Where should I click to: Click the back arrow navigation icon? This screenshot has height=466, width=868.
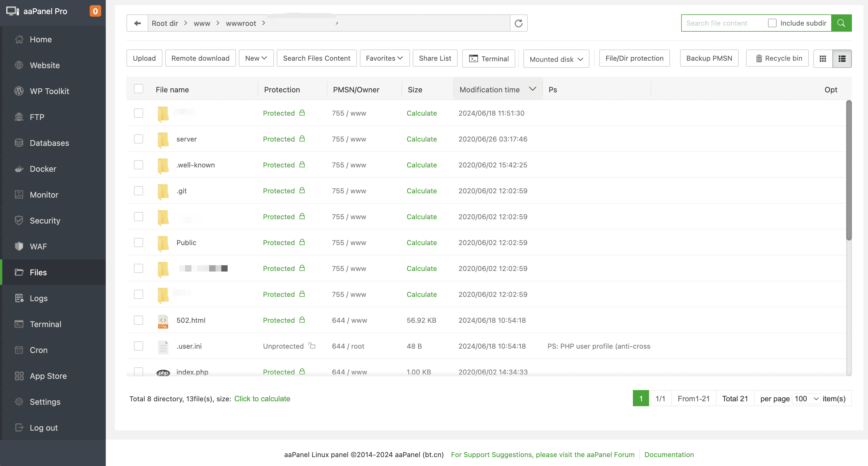pyautogui.click(x=137, y=23)
